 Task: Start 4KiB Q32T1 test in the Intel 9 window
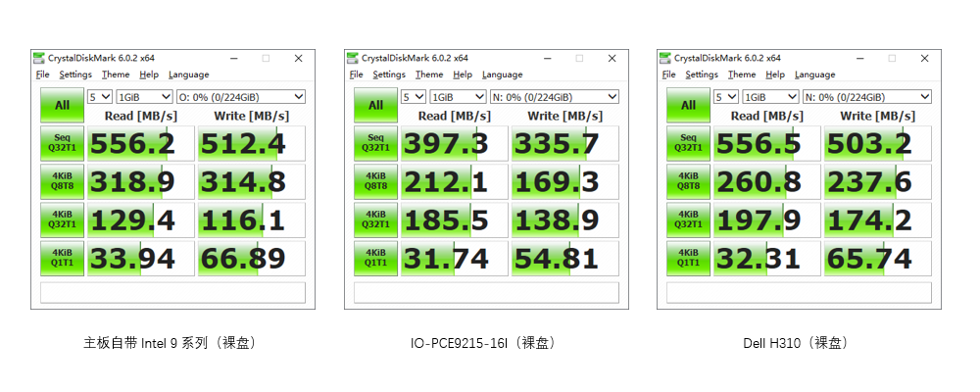(63, 220)
